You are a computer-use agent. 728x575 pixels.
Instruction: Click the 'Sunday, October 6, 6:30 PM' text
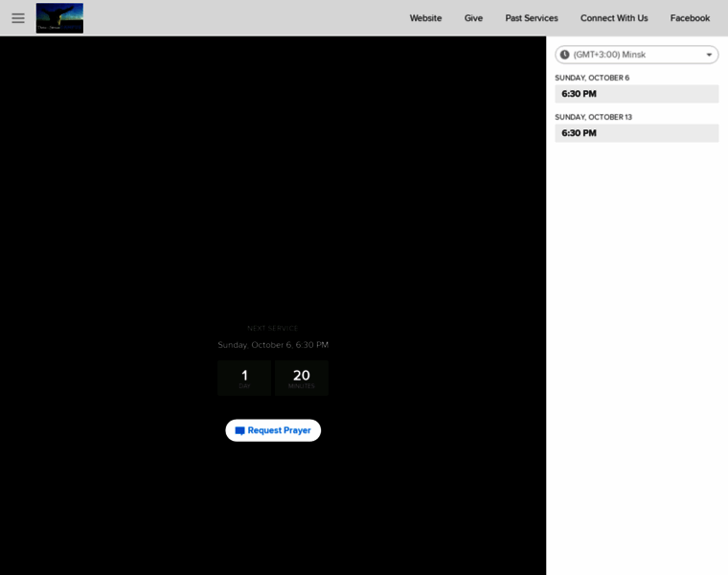(x=273, y=345)
